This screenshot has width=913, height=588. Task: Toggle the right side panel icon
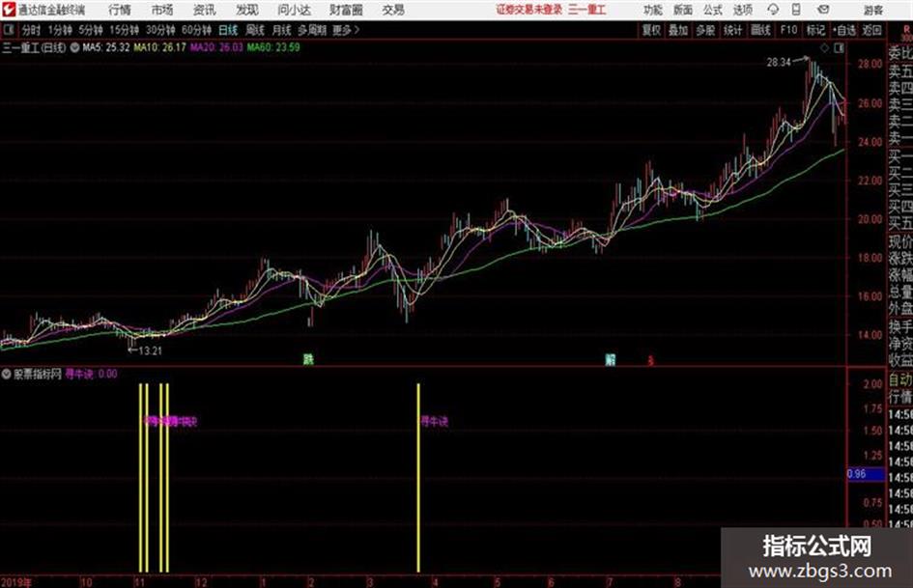pyautogui.click(x=839, y=48)
